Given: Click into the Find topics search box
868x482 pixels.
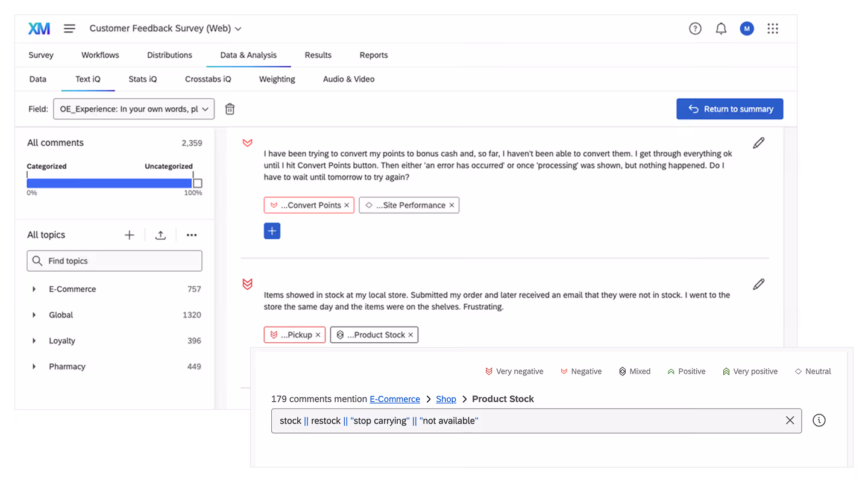Looking at the screenshot, I should tap(115, 261).
